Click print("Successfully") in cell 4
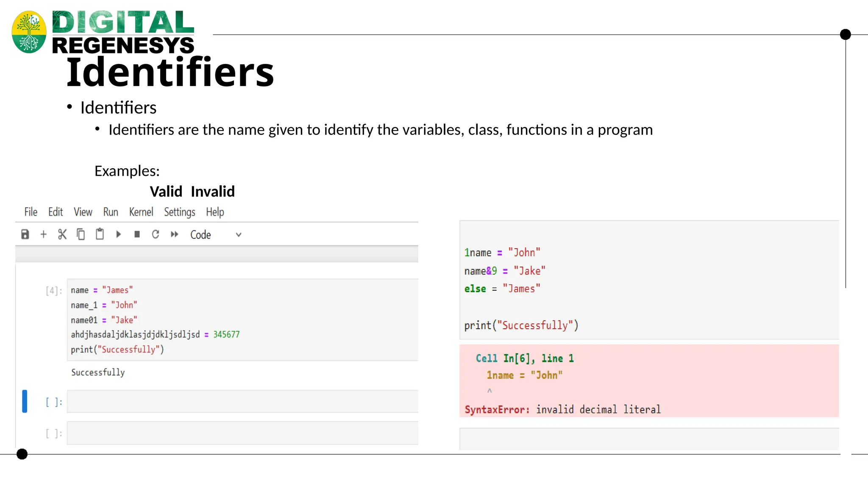Screen dimensions: 868x488 117,349
